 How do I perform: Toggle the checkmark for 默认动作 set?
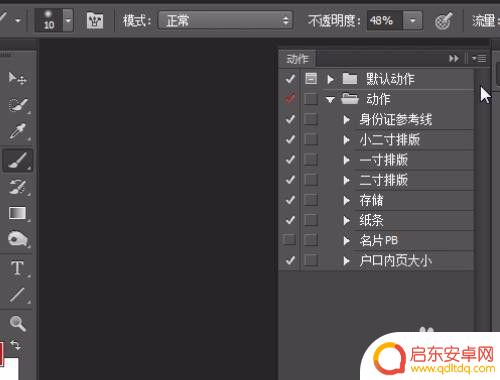point(290,79)
